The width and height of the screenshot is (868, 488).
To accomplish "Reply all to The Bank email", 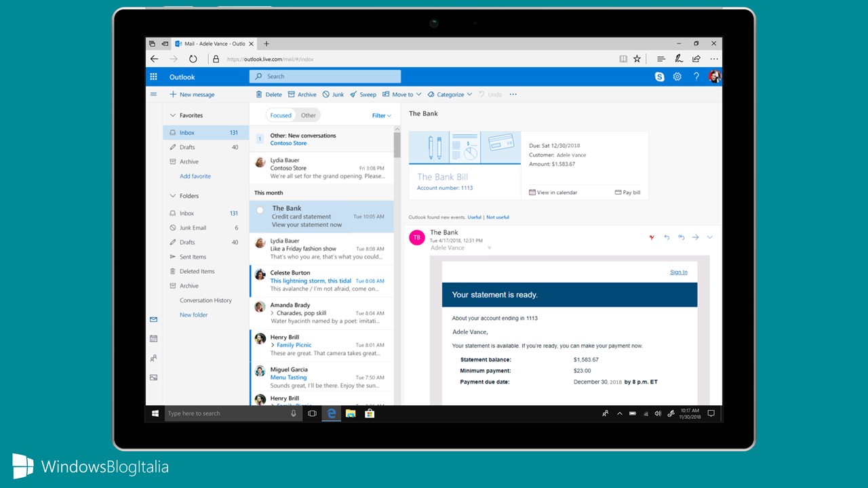I will 682,237.
